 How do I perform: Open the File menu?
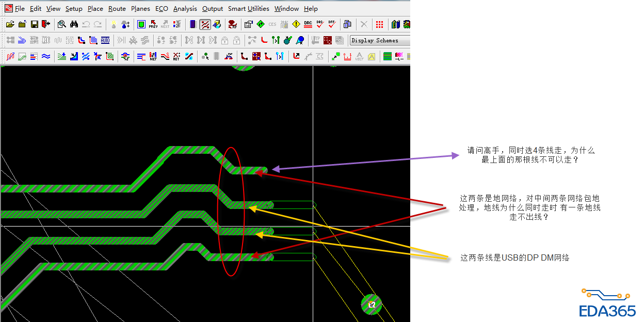pyautogui.click(x=20, y=9)
